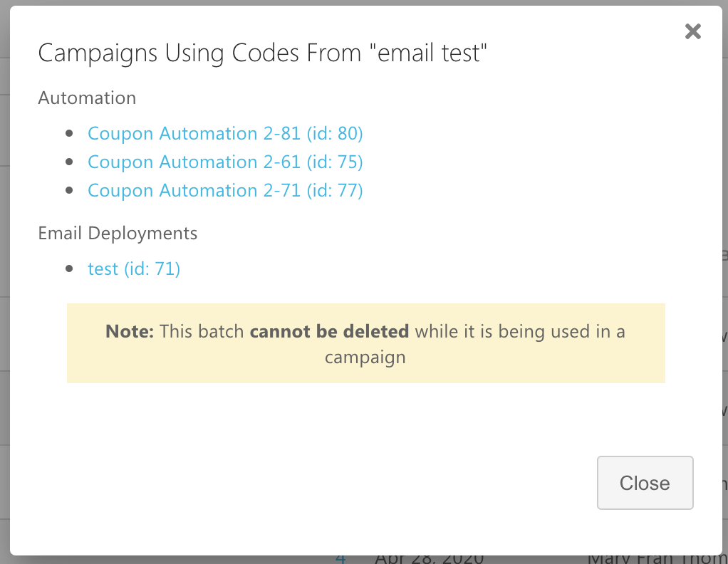Click the Automation section label
This screenshot has height=564, width=728.
pos(87,98)
